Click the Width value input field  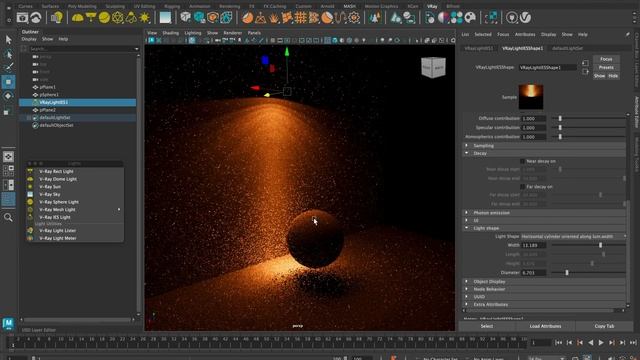pos(533,245)
